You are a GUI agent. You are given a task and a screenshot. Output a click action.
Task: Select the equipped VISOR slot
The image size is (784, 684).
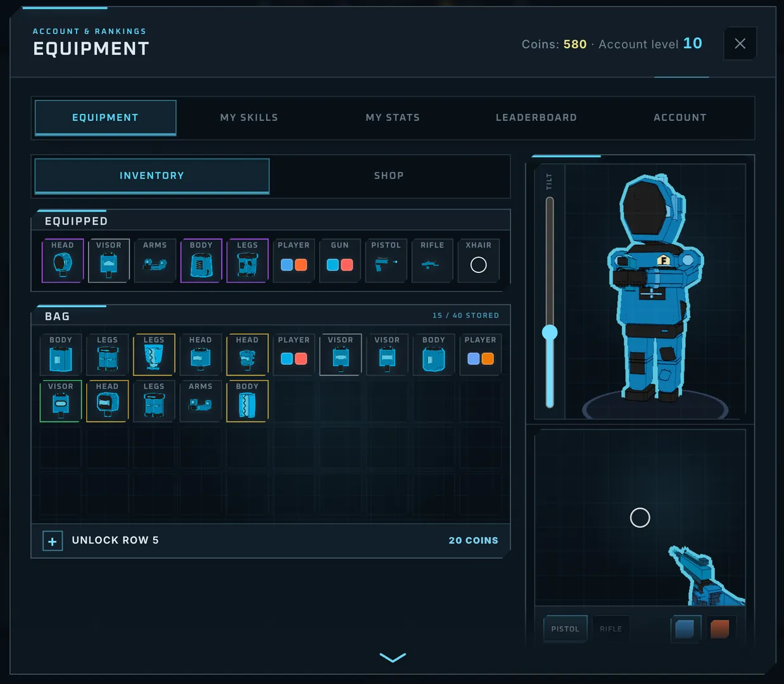(x=109, y=260)
